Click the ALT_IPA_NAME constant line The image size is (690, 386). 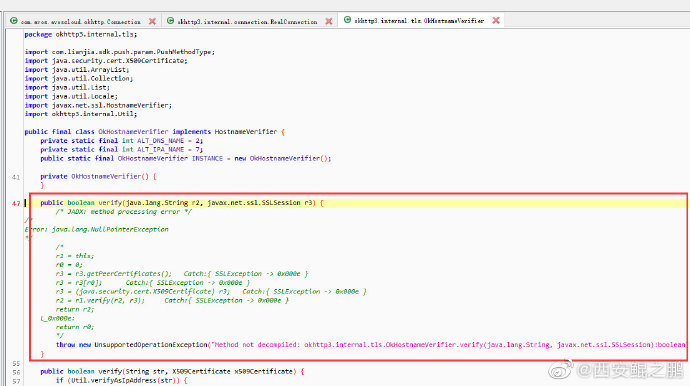tap(121, 149)
